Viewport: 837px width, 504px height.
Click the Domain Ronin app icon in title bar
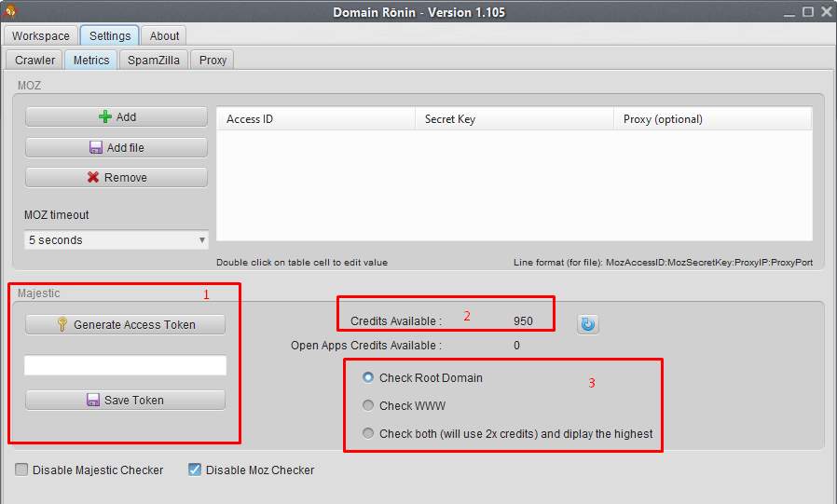pyautogui.click(x=10, y=11)
